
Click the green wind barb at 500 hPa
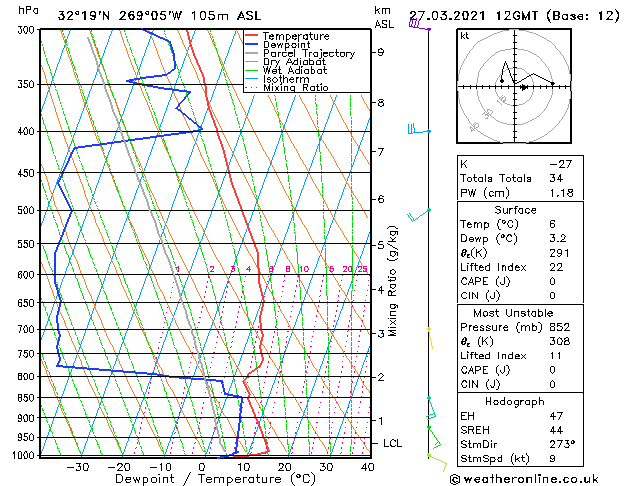pos(419,215)
